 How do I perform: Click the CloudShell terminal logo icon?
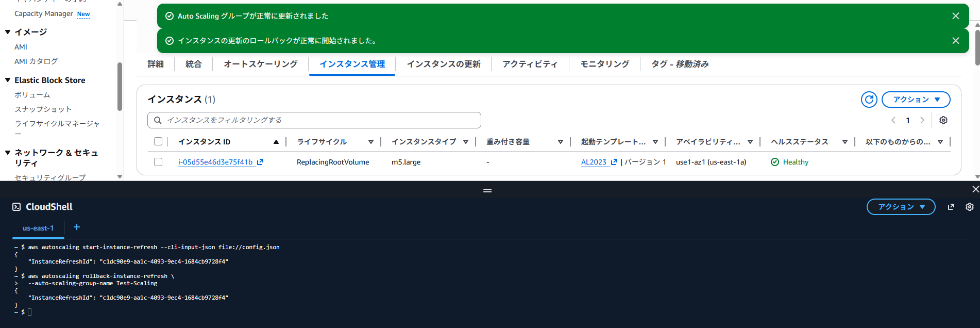coord(16,207)
